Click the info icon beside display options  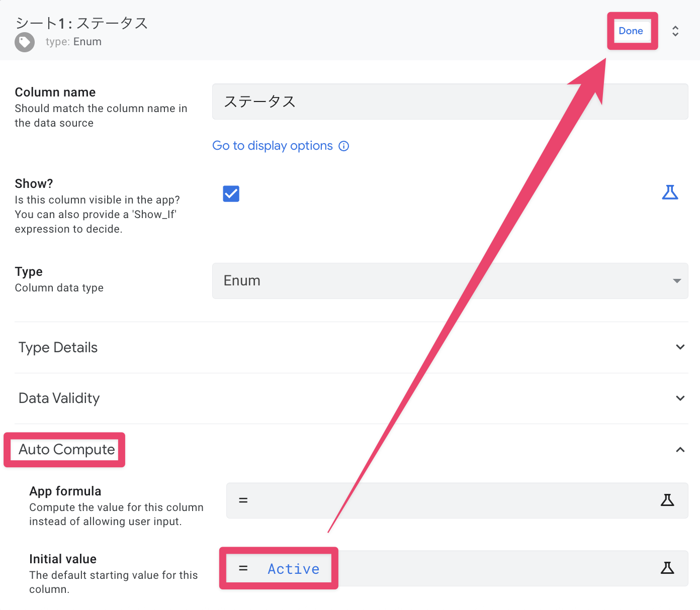coord(344,146)
